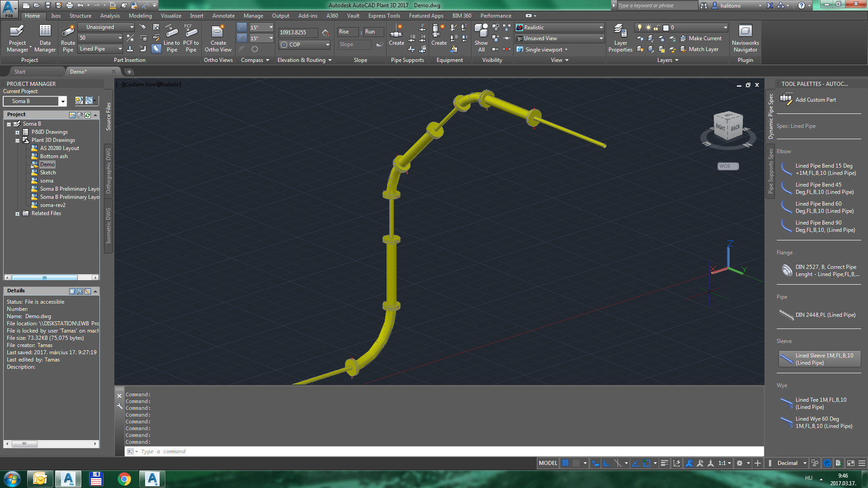
Task: Open the Isos ribbon tab
Action: tap(56, 16)
